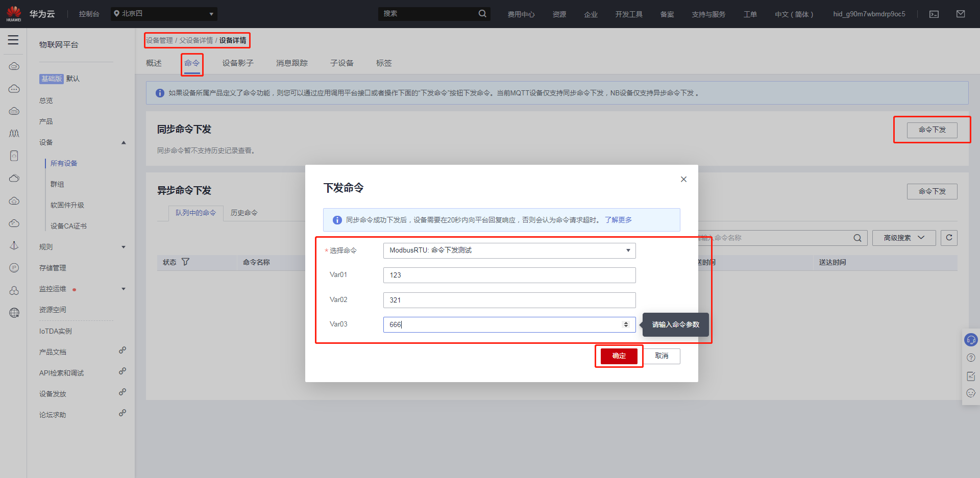Screen dimensions: 980x478
Task: Click the globe icon in left sidebar
Action: pos(14,313)
